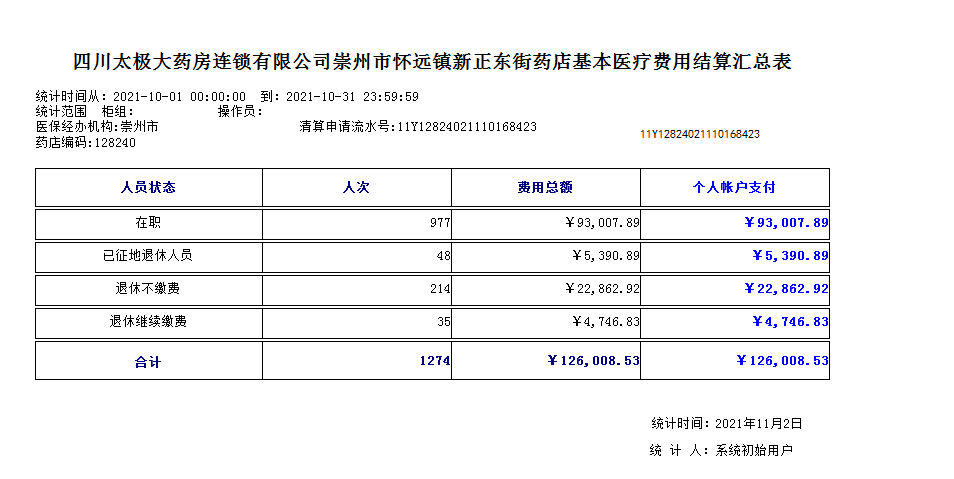Image resolution: width=954 pixels, height=479 pixels.
Task: Click blue ￥93,007.89 in 个人帐户支付 column
Action: coord(786,223)
